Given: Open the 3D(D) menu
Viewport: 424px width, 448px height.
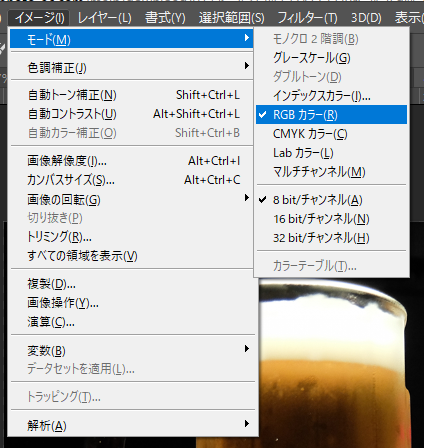Looking at the screenshot, I should [x=366, y=18].
